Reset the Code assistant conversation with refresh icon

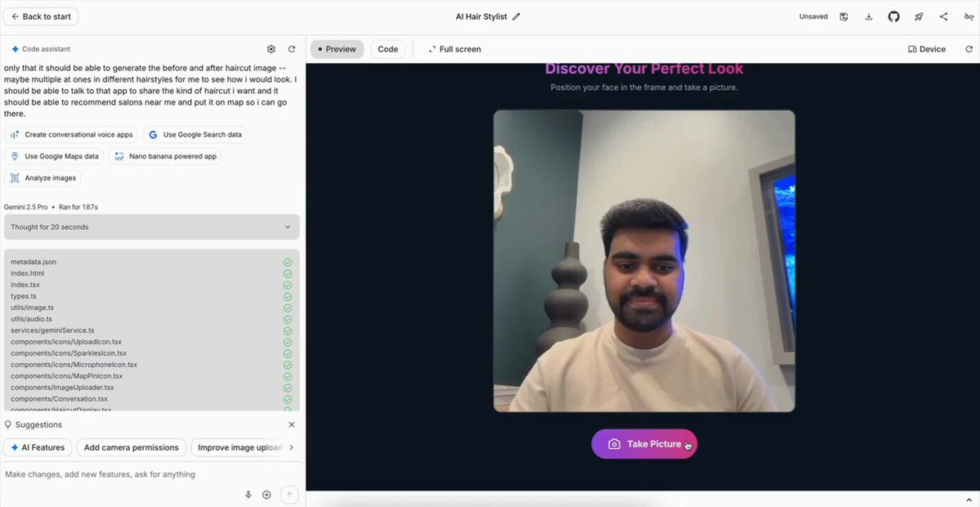291,49
